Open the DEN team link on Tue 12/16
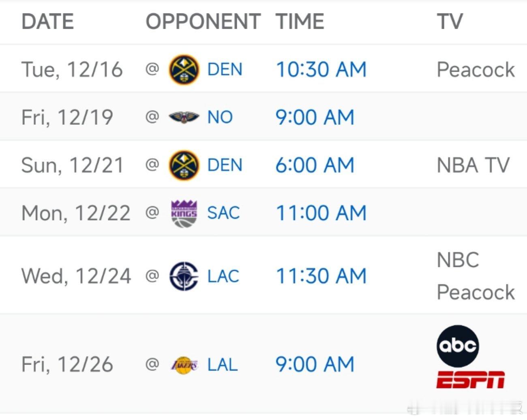Image resolution: width=527 pixels, height=420 pixels. coord(225,70)
